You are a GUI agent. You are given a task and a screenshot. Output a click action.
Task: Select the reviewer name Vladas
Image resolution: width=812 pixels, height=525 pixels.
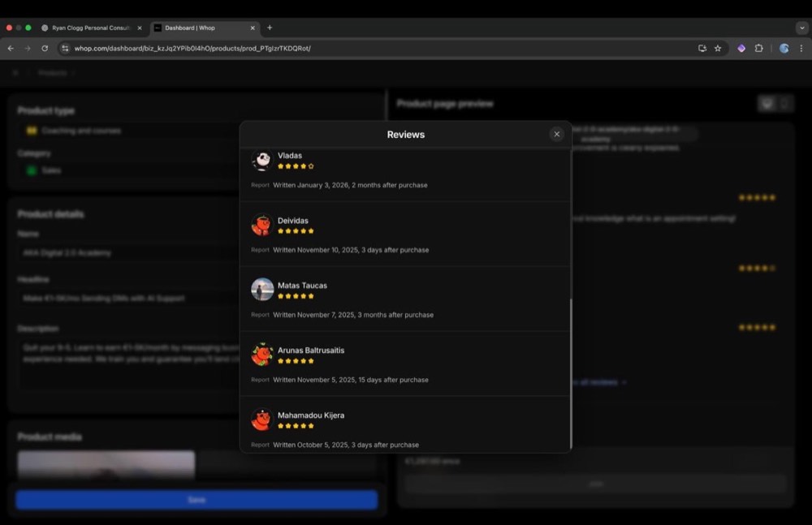coord(290,155)
